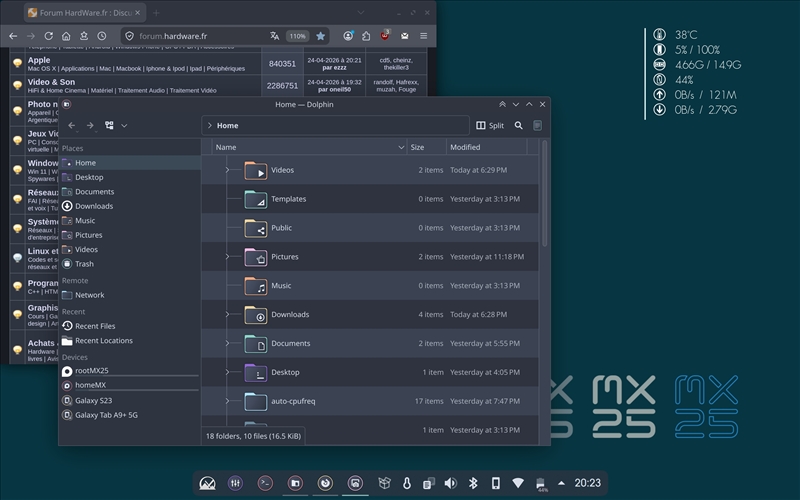Open rootMX25 device
Image resolution: width=800 pixels, height=500 pixels.
(130, 371)
